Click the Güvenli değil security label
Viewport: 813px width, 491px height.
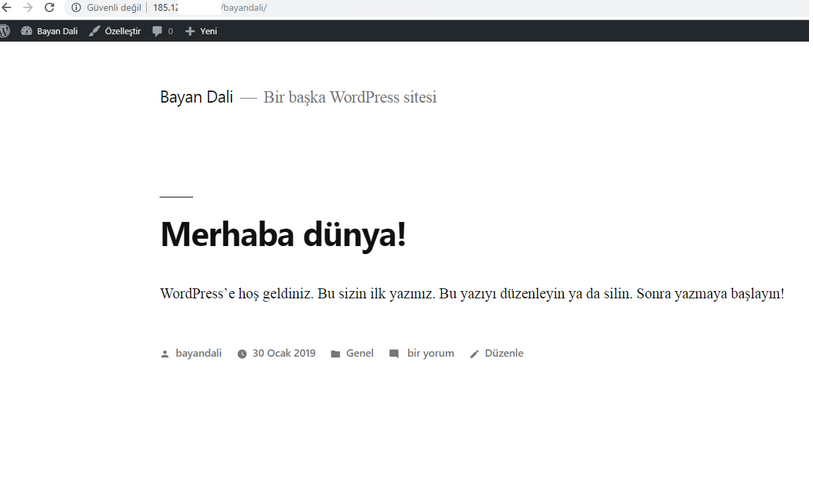[x=114, y=8]
